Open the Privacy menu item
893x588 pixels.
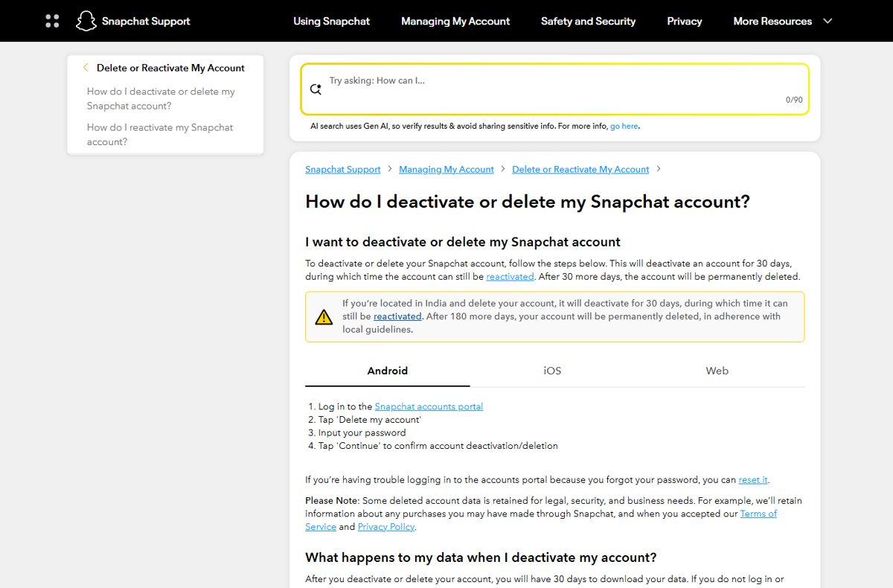(x=685, y=21)
